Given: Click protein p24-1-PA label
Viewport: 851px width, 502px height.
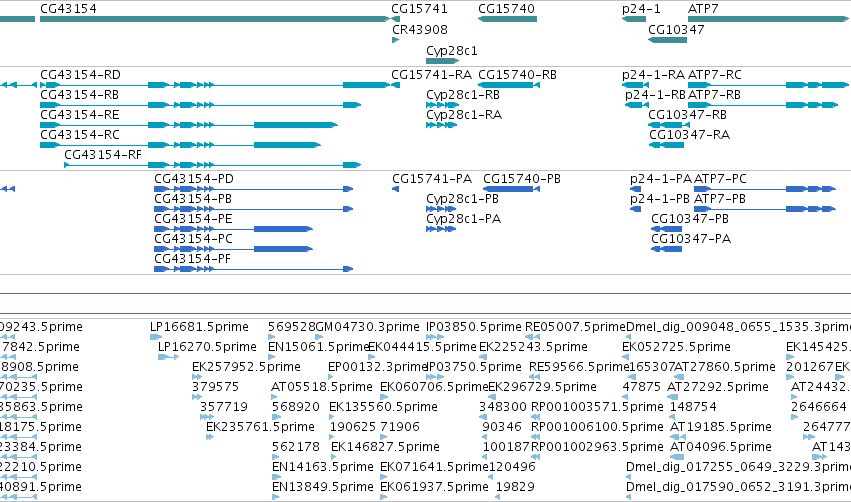Looking at the screenshot, I should pyautogui.click(x=661, y=179).
